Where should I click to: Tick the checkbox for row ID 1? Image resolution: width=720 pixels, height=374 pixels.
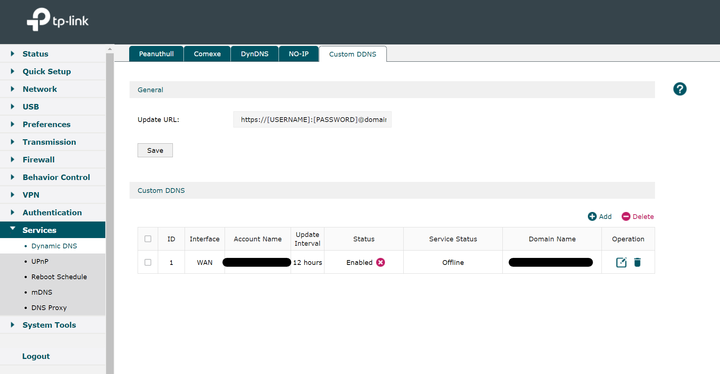point(147,262)
